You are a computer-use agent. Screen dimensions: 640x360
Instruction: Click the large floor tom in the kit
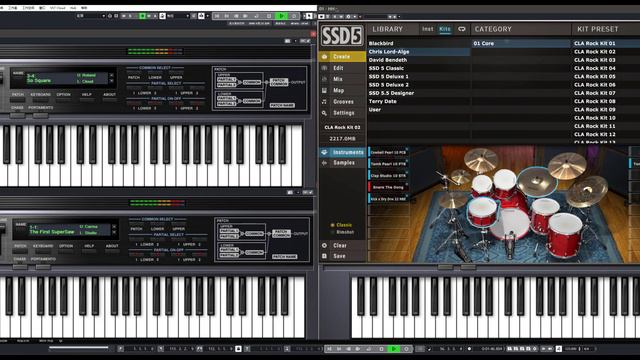565,235
